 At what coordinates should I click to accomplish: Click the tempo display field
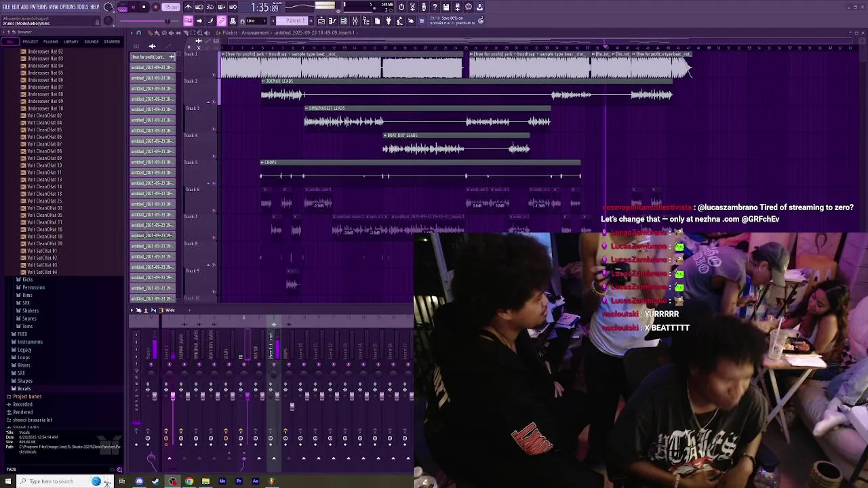click(x=171, y=7)
